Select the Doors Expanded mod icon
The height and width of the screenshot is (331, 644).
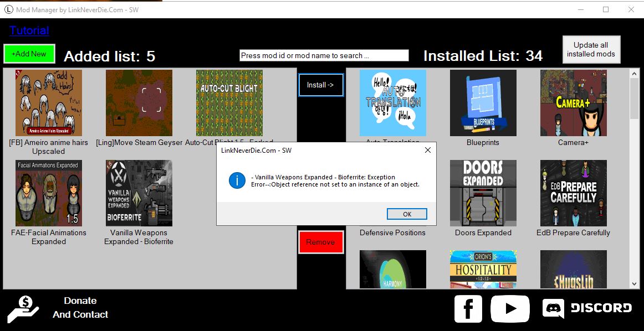[x=483, y=193]
